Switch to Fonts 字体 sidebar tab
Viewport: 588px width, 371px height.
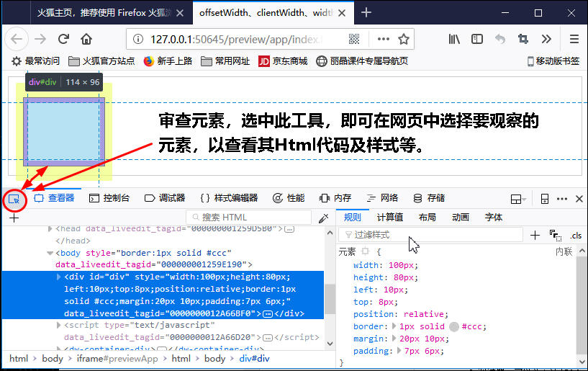494,217
